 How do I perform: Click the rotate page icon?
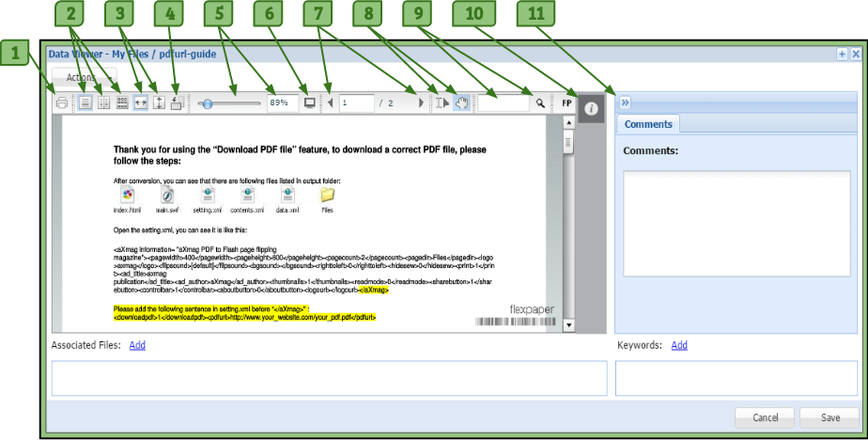tap(177, 103)
